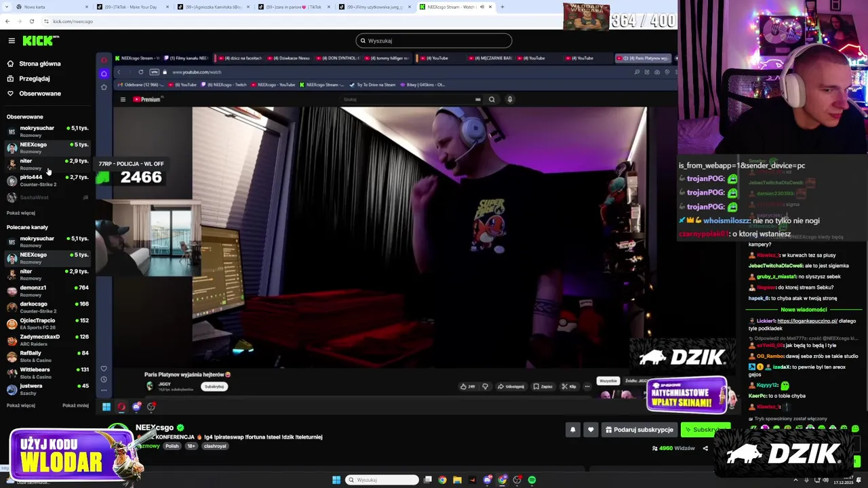Click the green Subskrybuj button
Image resolution: width=868 pixels, height=488 pixels.
click(705, 430)
